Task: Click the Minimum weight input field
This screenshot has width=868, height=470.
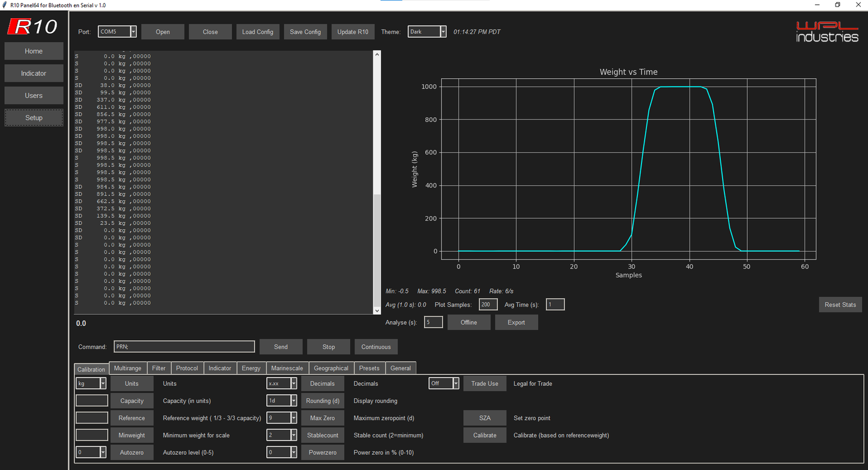Action: coord(92,435)
